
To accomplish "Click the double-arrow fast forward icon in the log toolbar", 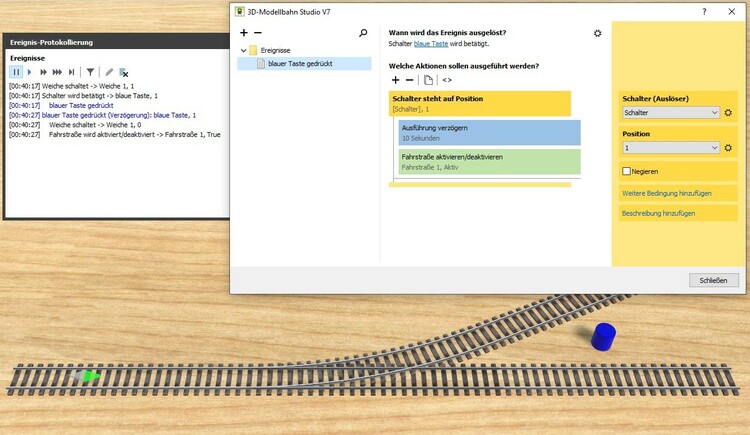I will point(43,72).
